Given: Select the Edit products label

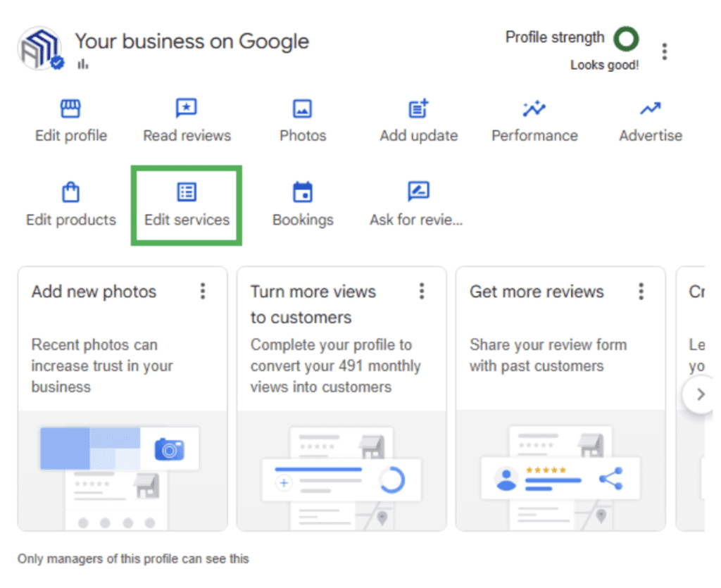Looking at the screenshot, I should point(71,220).
